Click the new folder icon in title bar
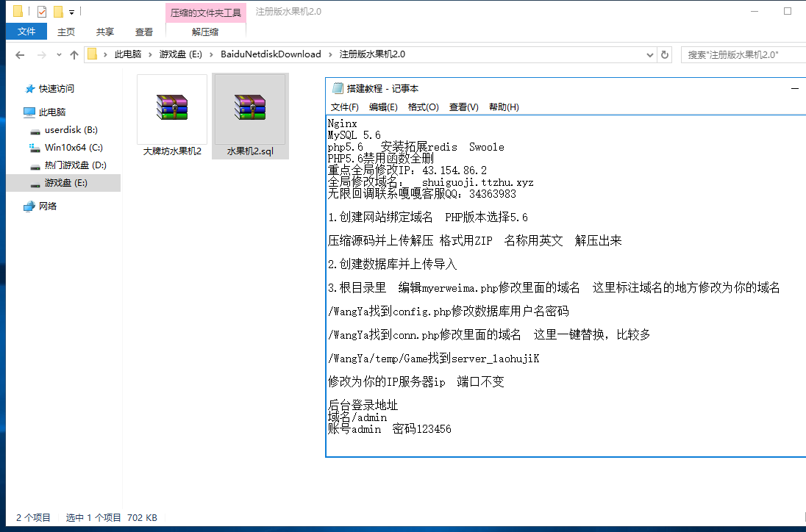Image resolution: width=806 pixels, height=532 pixels. point(58,12)
